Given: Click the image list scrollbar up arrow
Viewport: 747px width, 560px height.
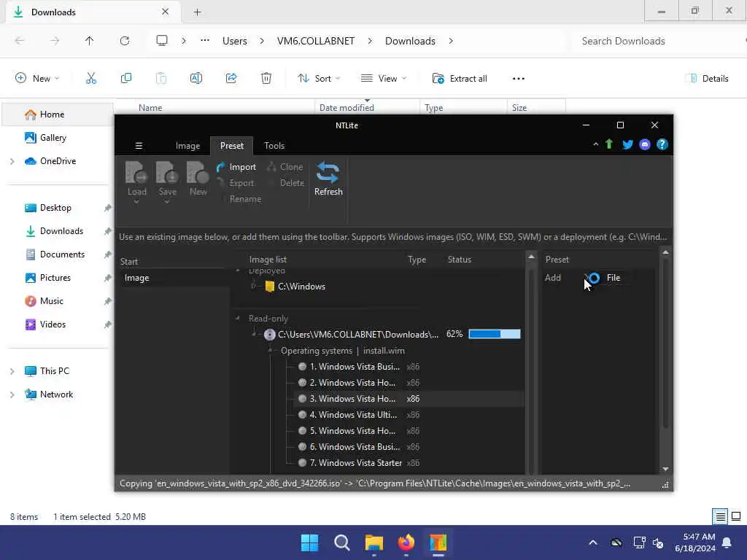Looking at the screenshot, I should coord(531,257).
